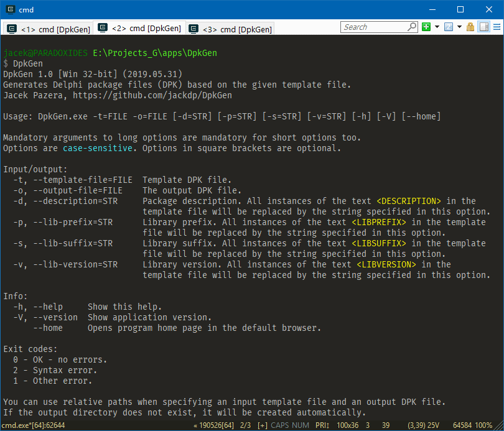This screenshot has height=431, width=504.
Task: Click the yellow <LIBSUFFIX> placeholder
Action: [379, 243]
